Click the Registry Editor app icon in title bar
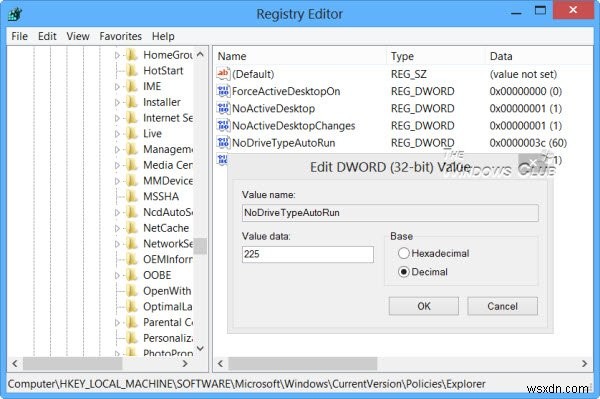 pyautogui.click(x=15, y=14)
